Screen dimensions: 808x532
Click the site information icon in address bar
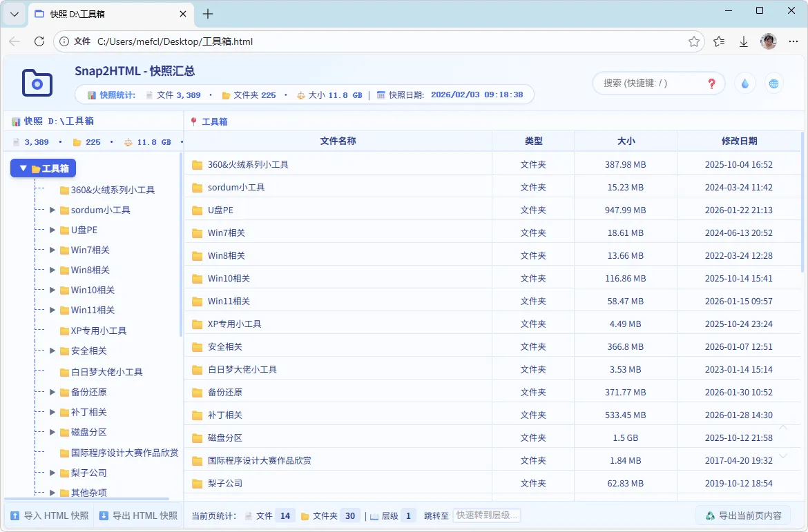click(64, 41)
